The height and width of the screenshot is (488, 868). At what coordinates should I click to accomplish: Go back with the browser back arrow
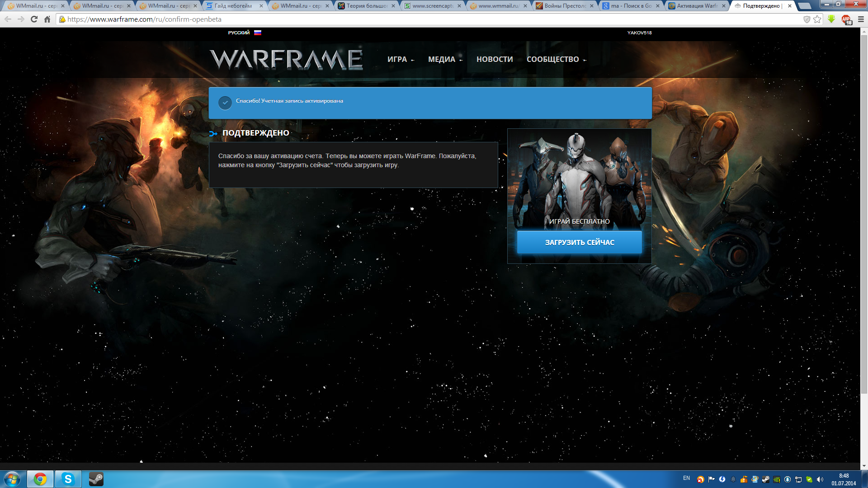[8, 19]
